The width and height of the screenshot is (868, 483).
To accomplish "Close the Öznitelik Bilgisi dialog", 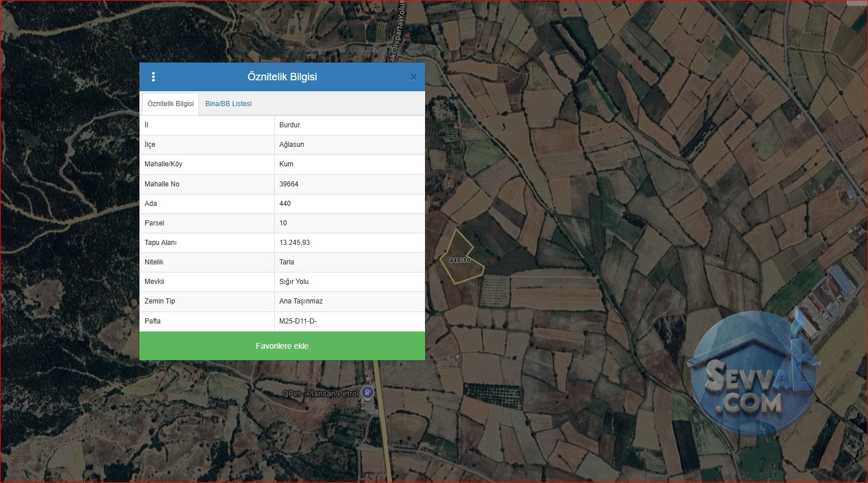I will (x=413, y=77).
